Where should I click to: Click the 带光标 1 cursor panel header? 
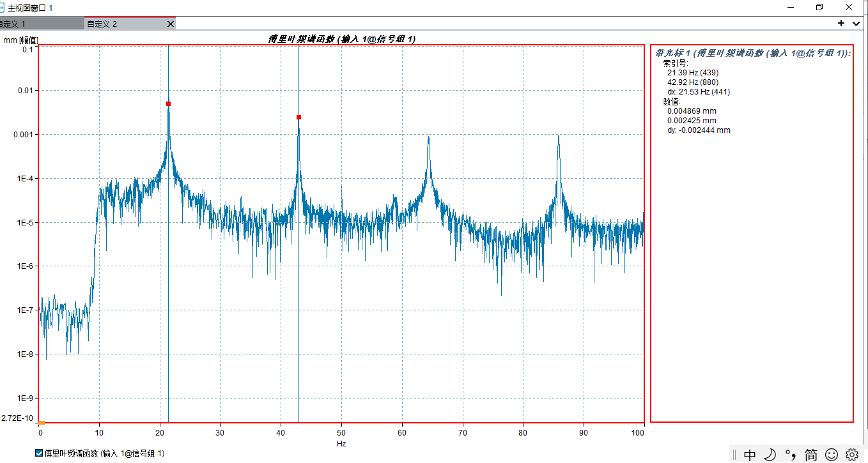pyautogui.click(x=752, y=54)
